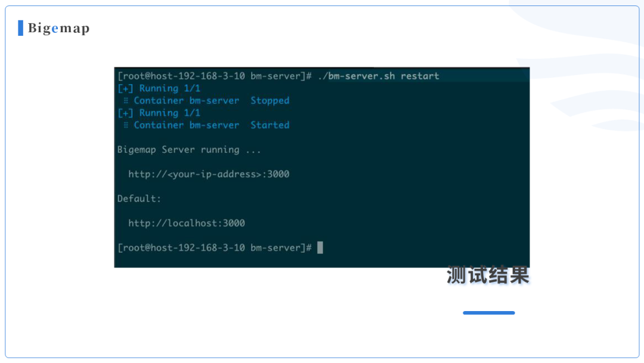Click the last root@host prompt line
Screen dimensions: 644x363
(220, 248)
